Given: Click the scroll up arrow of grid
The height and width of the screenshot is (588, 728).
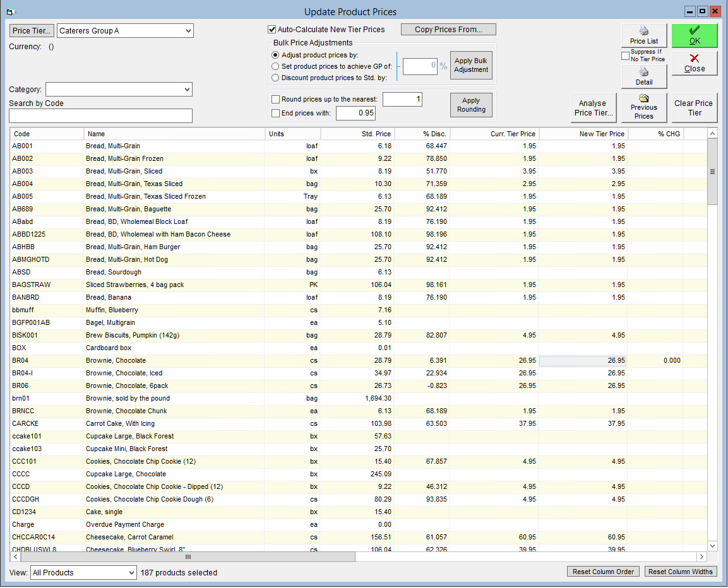Looking at the screenshot, I should point(712,134).
